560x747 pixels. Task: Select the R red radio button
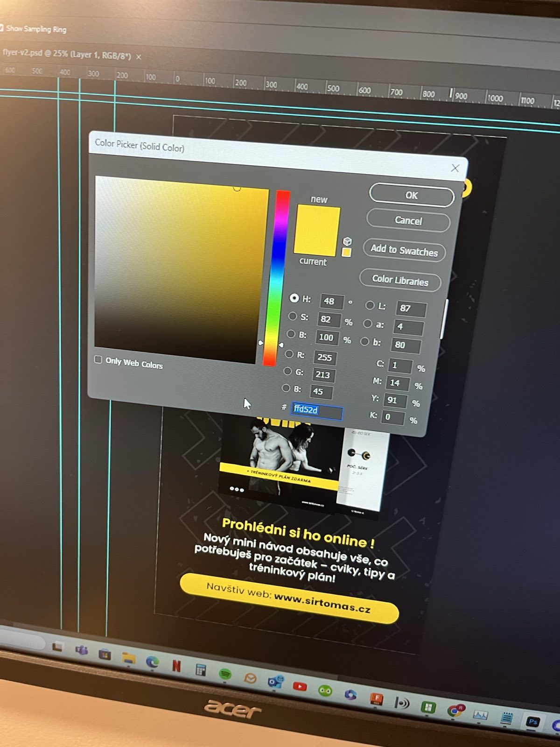(x=289, y=354)
